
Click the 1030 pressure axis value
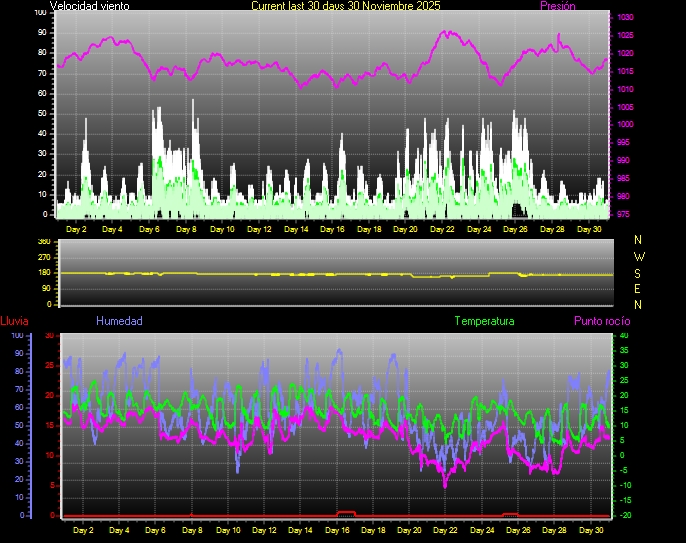[x=625, y=18]
